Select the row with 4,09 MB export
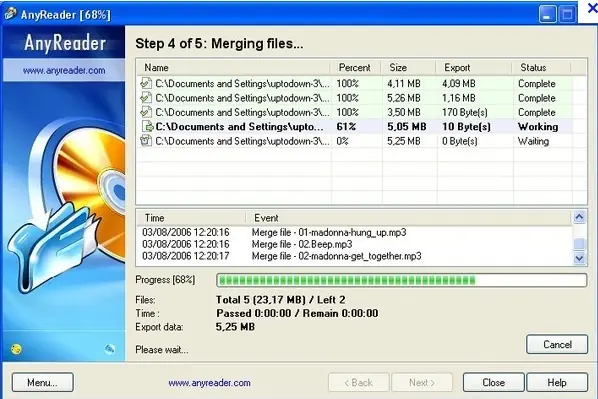The image size is (598, 399). click(x=355, y=83)
